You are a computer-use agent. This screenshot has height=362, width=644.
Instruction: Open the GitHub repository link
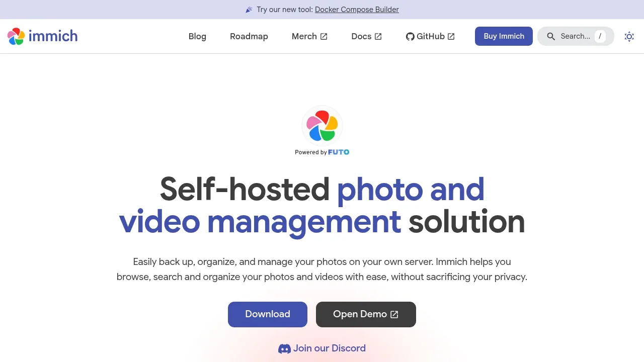[430, 36]
